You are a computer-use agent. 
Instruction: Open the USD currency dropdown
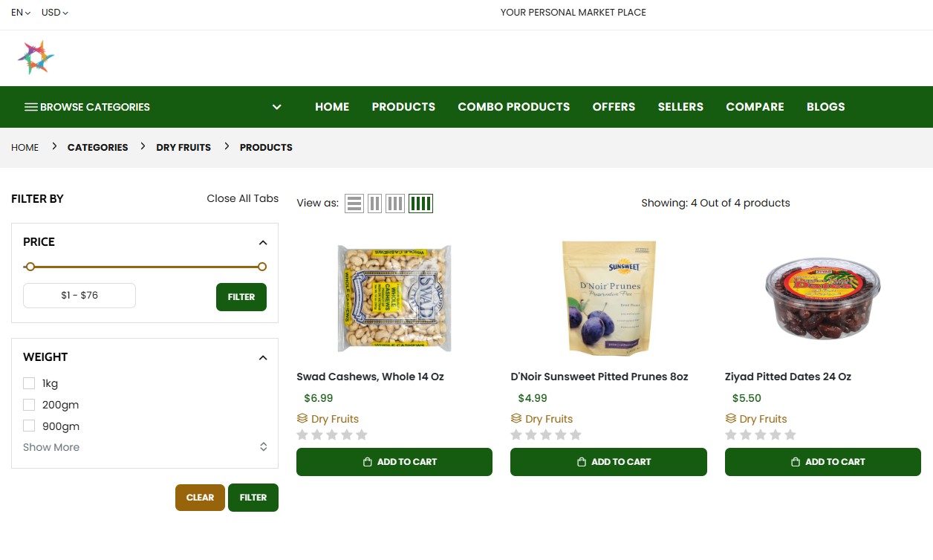[55, 13]
